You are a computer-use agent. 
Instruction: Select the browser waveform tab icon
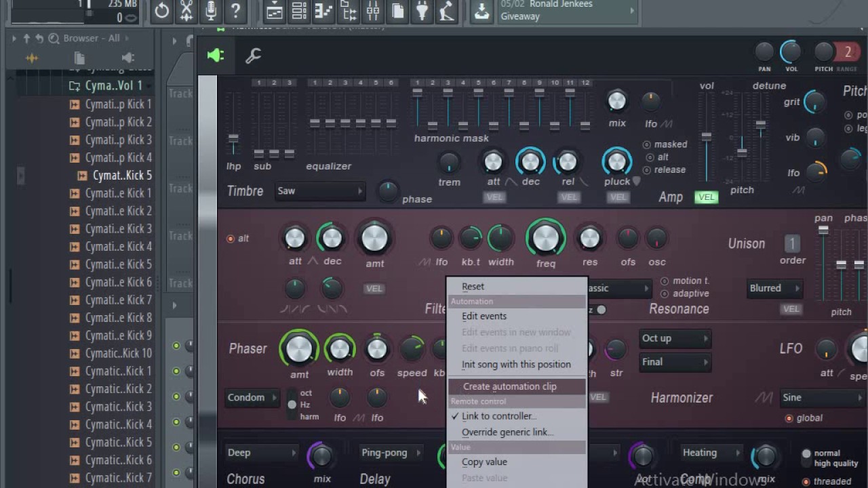click(x=31, y=58)
